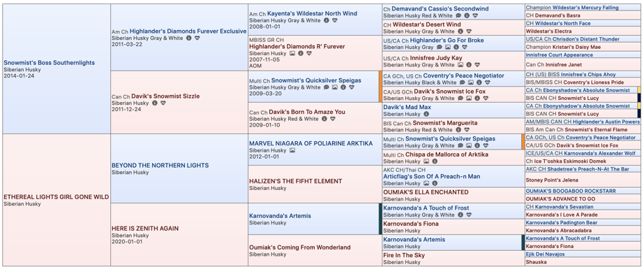Click heart icon for Demavand's Cassio's Secondwind
The height and width of the screenshot is (269, 644).
click(x=475, y=15)
